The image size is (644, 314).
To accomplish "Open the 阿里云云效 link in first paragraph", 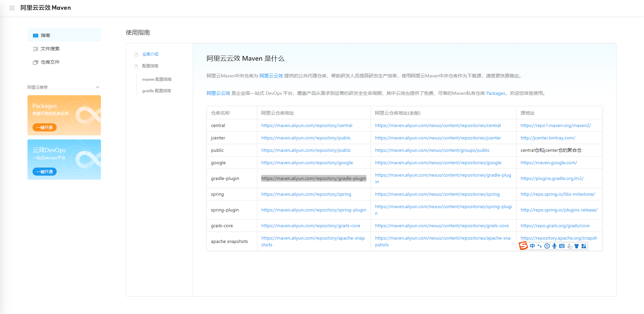I will [271, 76].
